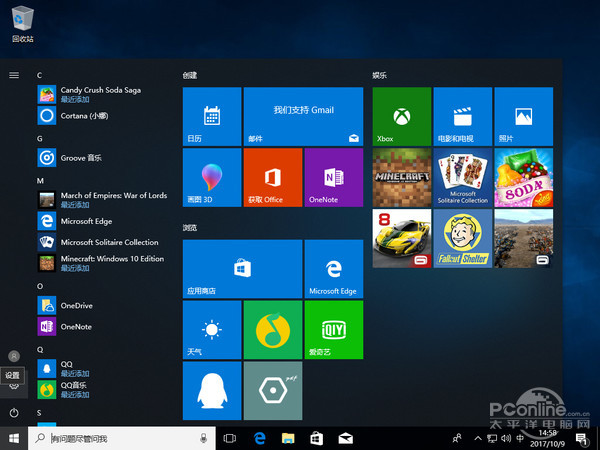Open the network status tray icon

pyautogui.click(x=492, y=438)
